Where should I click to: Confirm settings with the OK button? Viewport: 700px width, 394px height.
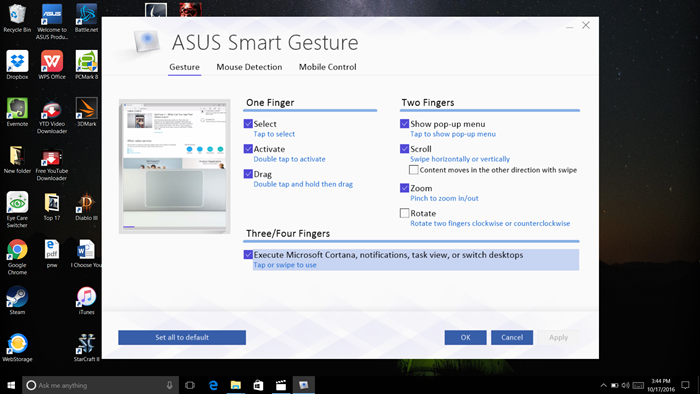[466, 337]
